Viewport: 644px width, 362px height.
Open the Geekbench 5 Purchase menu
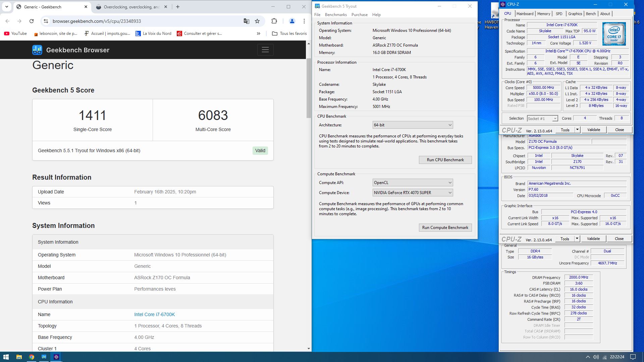tap(360, 15)
